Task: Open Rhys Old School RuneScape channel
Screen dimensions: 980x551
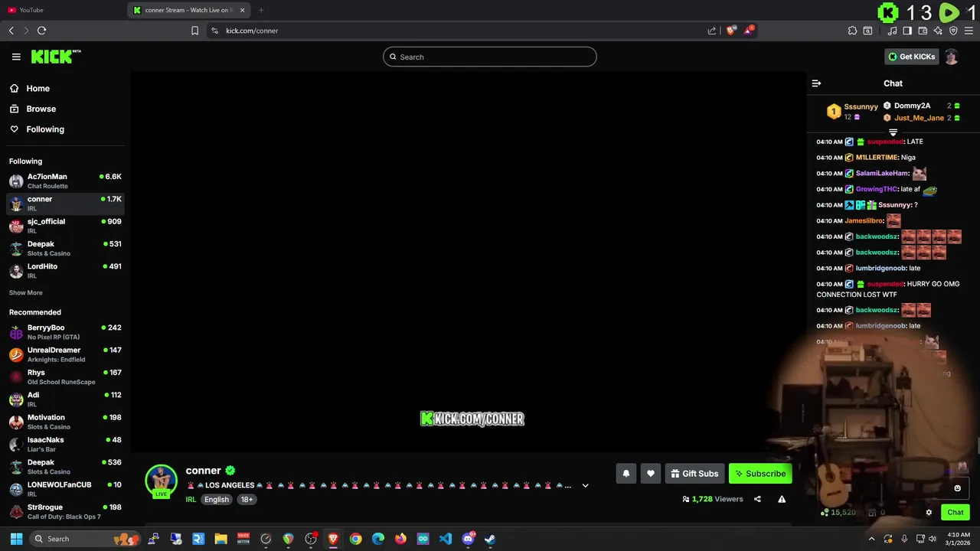Action: [65, 377]
